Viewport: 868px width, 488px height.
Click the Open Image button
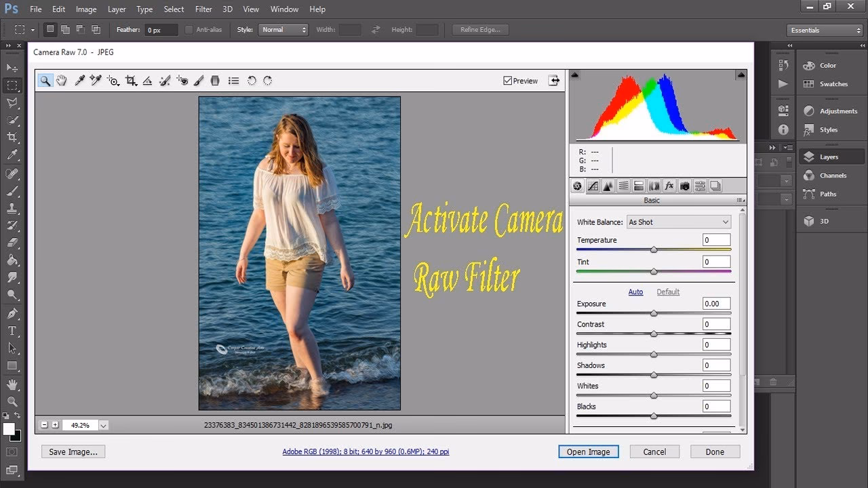pos(588,451)
